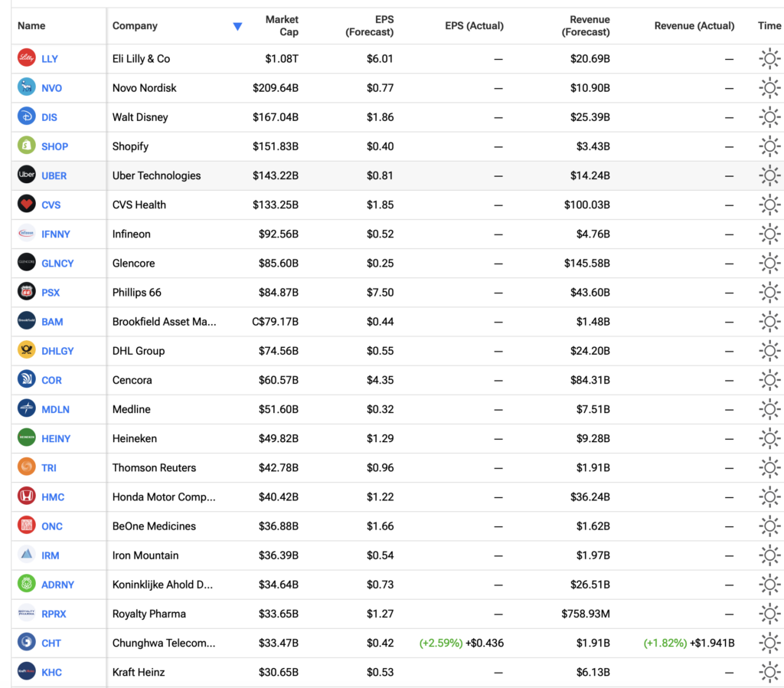
Task: Click the (+1.82%) +$1.941B revenue actual
Action: click(688, 643)
